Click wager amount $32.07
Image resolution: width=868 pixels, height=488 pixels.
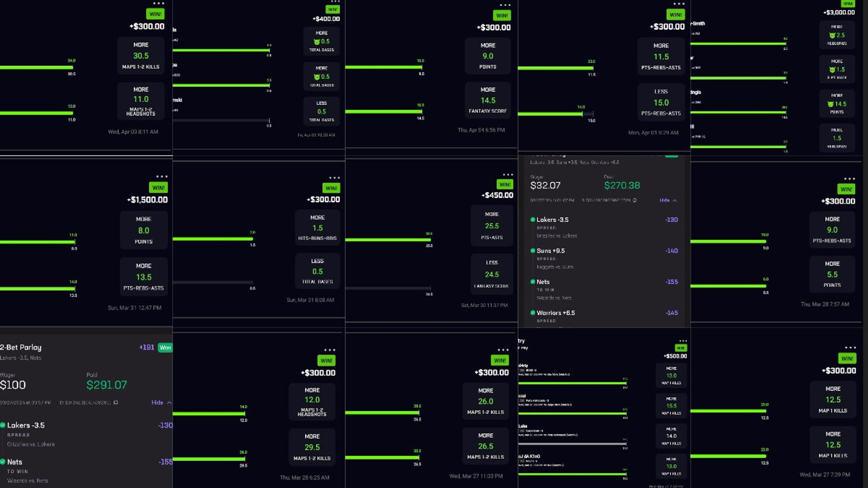click(x=545, y=185)
